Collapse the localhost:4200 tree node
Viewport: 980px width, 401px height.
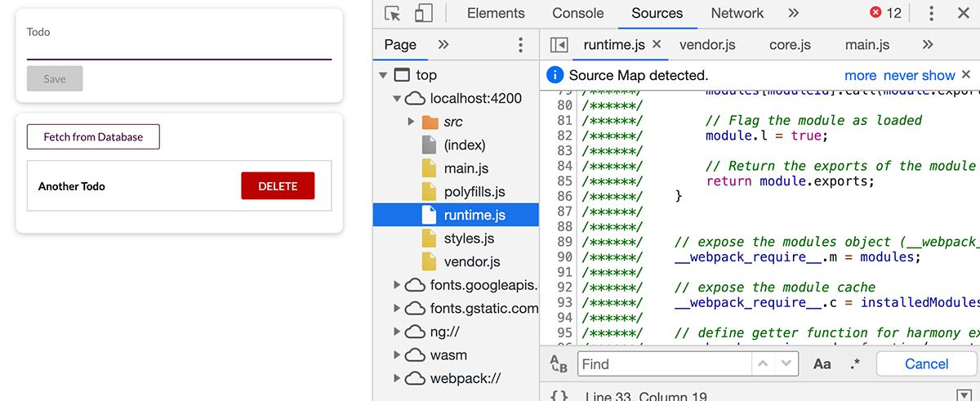pyautogui.click(x=398, y=99)
